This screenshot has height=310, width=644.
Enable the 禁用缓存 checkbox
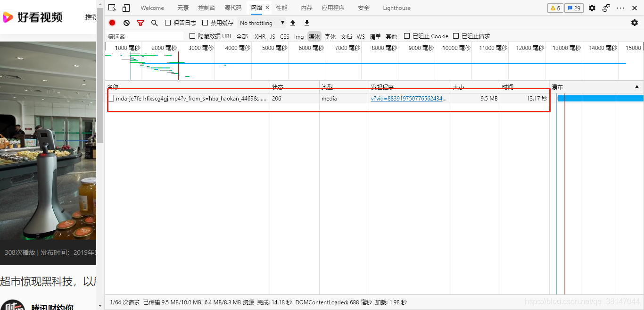[x=205, y=23]
